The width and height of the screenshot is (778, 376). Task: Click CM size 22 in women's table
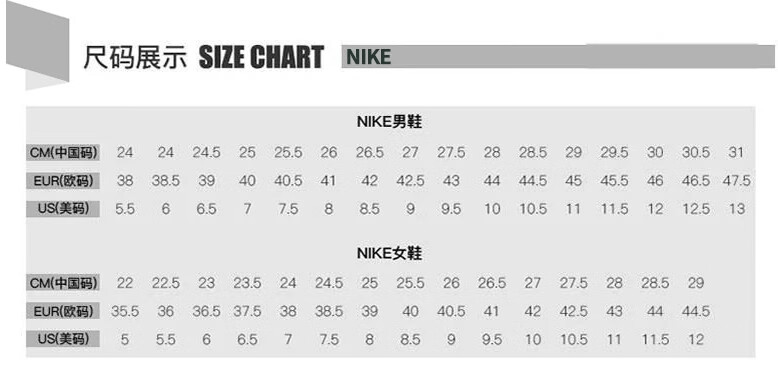pos(125,283)
